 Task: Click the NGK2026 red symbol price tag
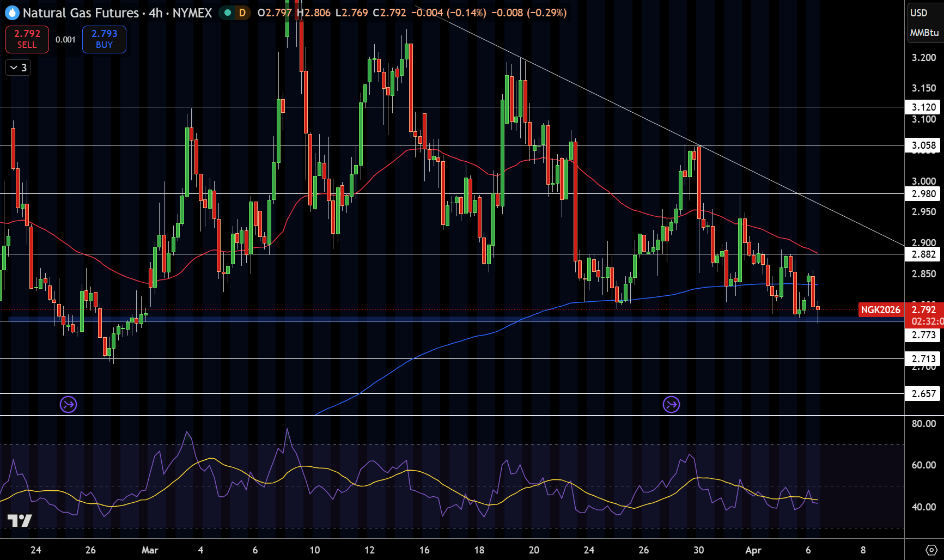881,310
